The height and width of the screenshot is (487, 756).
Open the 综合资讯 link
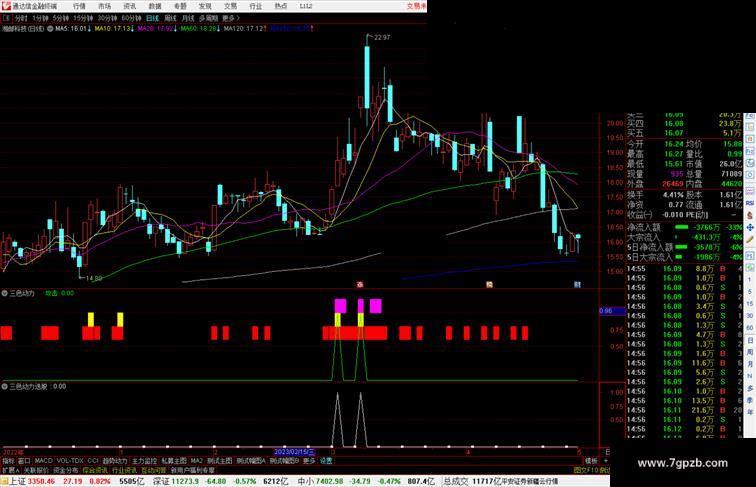[x=95, y=470]
